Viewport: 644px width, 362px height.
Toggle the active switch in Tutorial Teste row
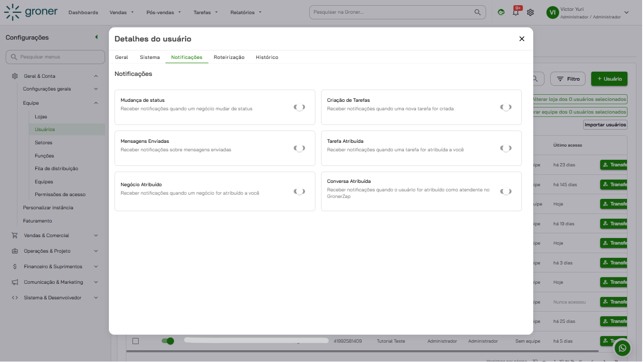coord(167,341)
